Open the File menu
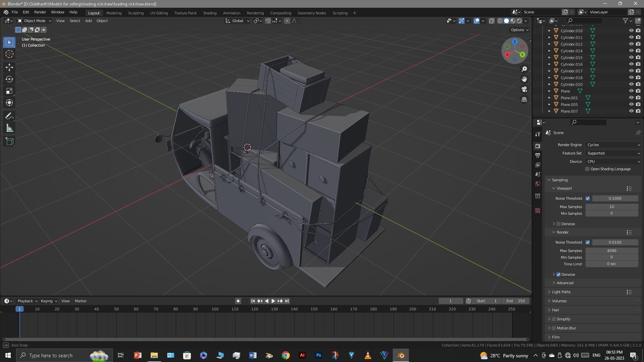The image size is (644, 362). click(x=15, y=12)
